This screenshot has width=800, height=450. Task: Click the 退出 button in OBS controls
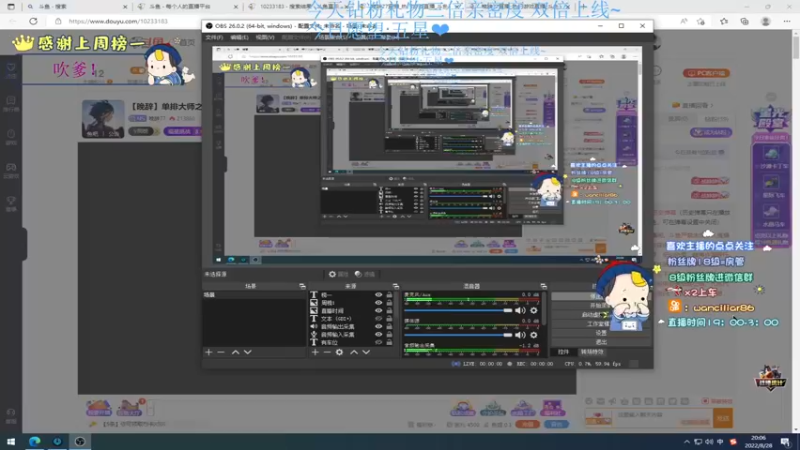pos(601,342)
